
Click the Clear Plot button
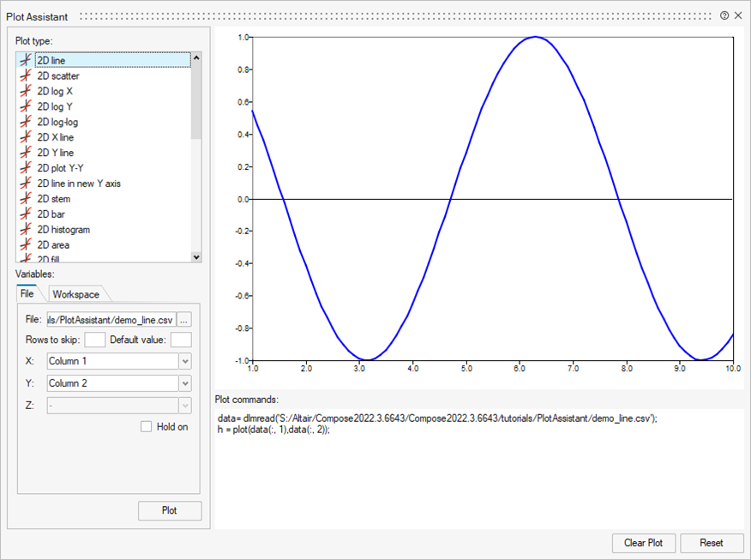tap(643, 543)
